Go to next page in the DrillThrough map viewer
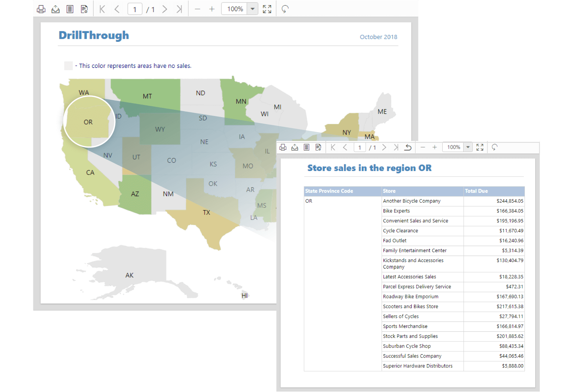 [165, 9]
